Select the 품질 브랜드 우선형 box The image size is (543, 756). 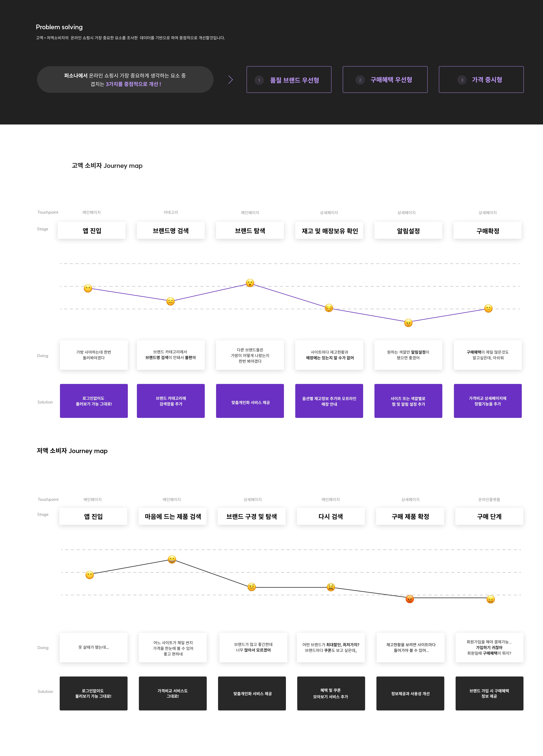coord(289,80)
